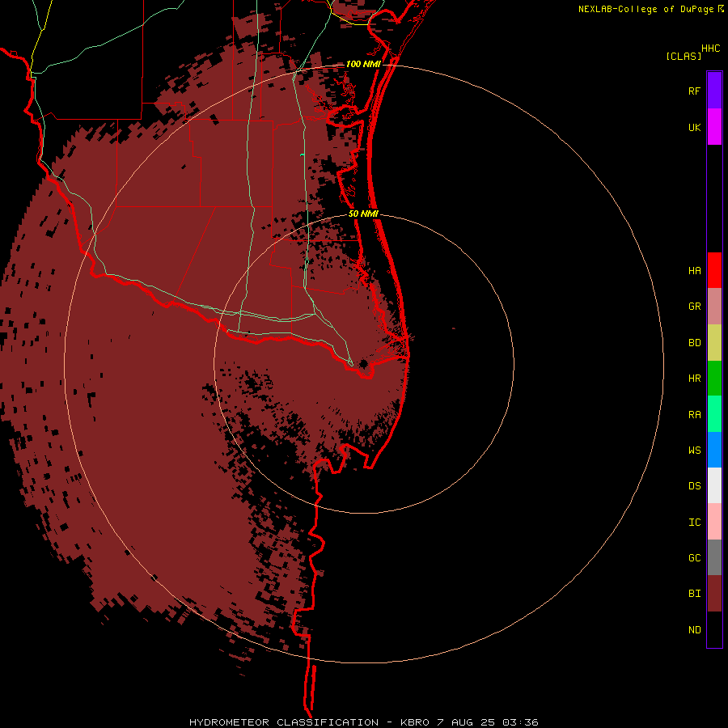Click the GR legend label
728x728 pixels.
[x=694, y=307]
